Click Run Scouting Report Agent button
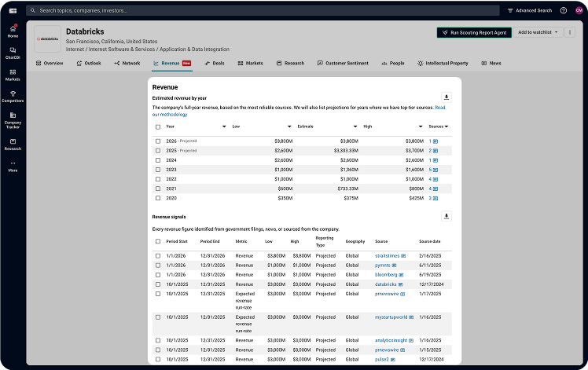The height and width of the screenshot is (370, 588). coord(474,32)
